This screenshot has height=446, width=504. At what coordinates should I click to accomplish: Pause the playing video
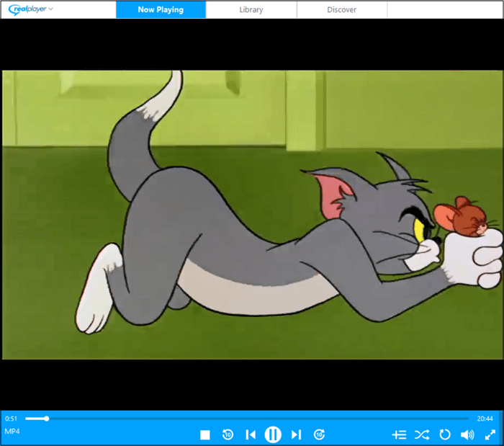[273, 434]
